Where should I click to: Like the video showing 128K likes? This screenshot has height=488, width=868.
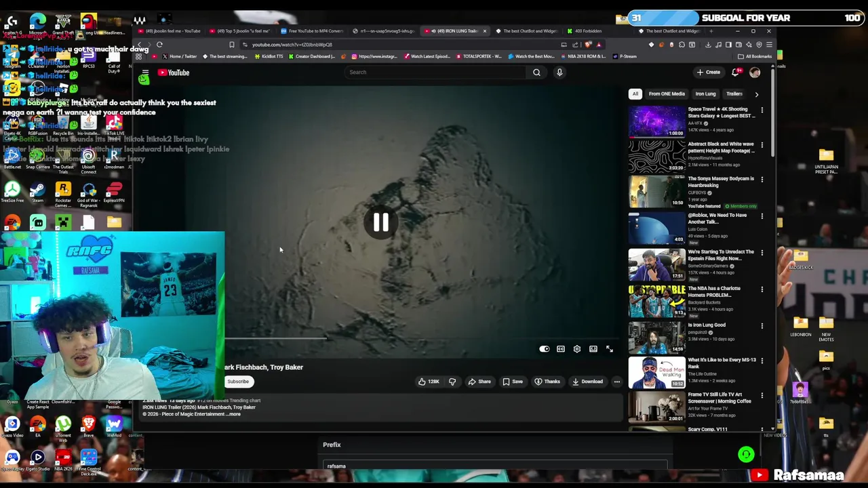429,382
